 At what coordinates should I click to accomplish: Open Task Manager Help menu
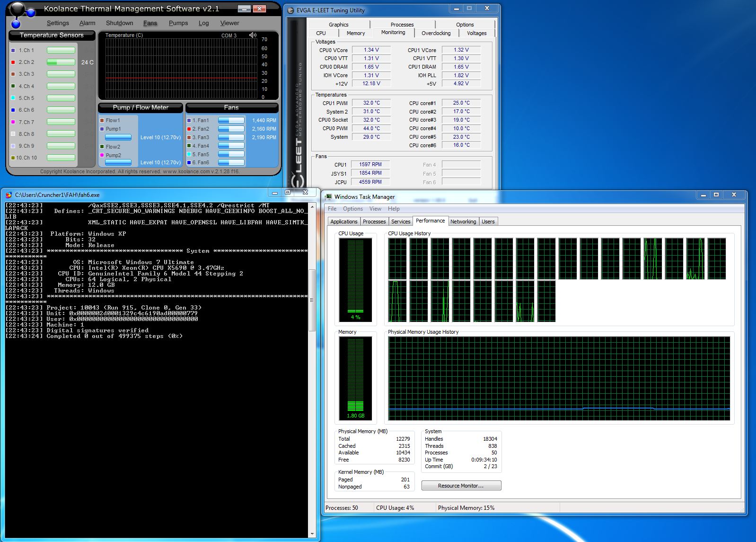(394, 209)
